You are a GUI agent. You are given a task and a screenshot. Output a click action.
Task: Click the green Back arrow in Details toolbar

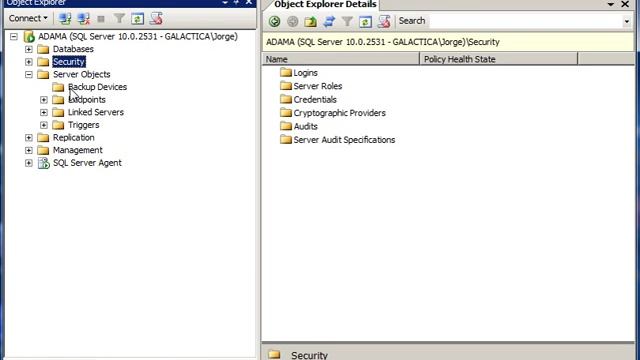tap(274, 21)
